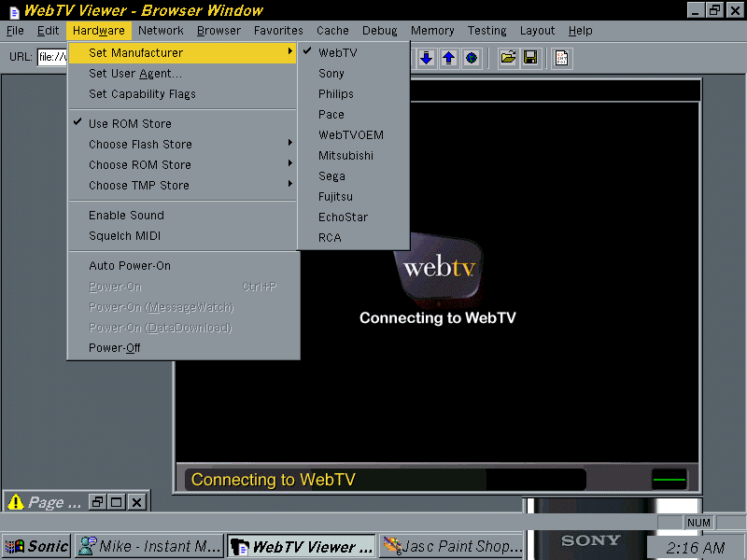Screen dimensions: 747x560
Task: Click the blue down arrow toolbar icon
Action: tap(427, 58)
